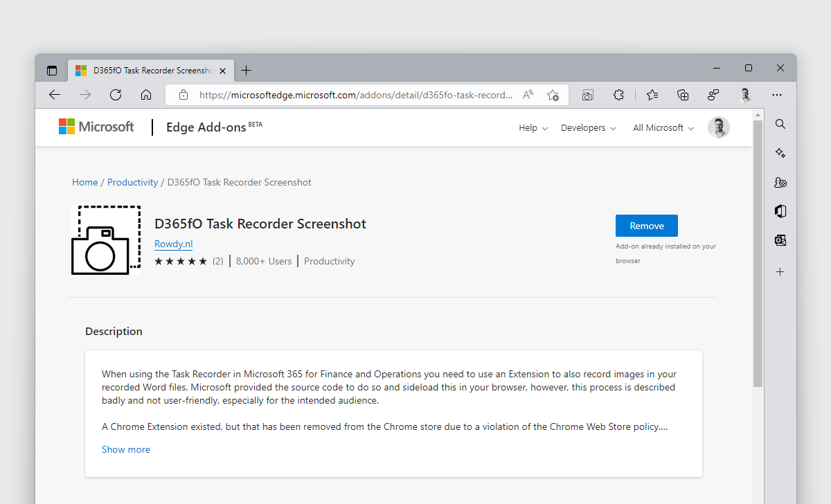Add this page to favorites

553,95
